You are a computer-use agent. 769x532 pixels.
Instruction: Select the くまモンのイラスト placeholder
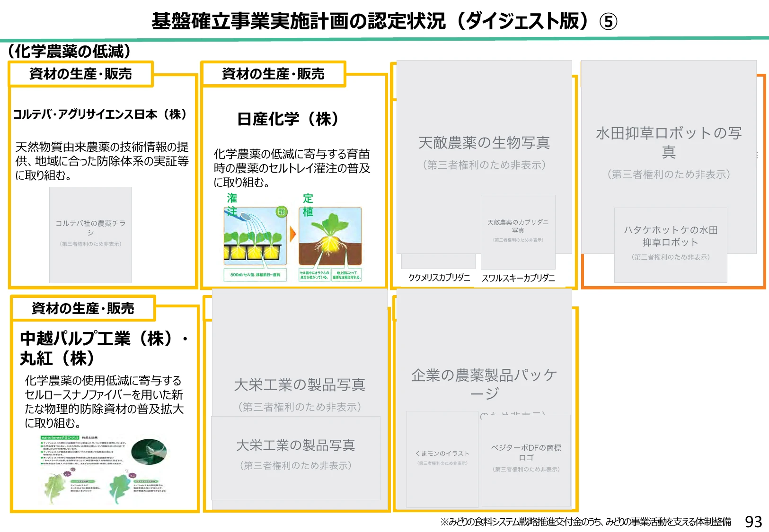[x=442, y=460]
